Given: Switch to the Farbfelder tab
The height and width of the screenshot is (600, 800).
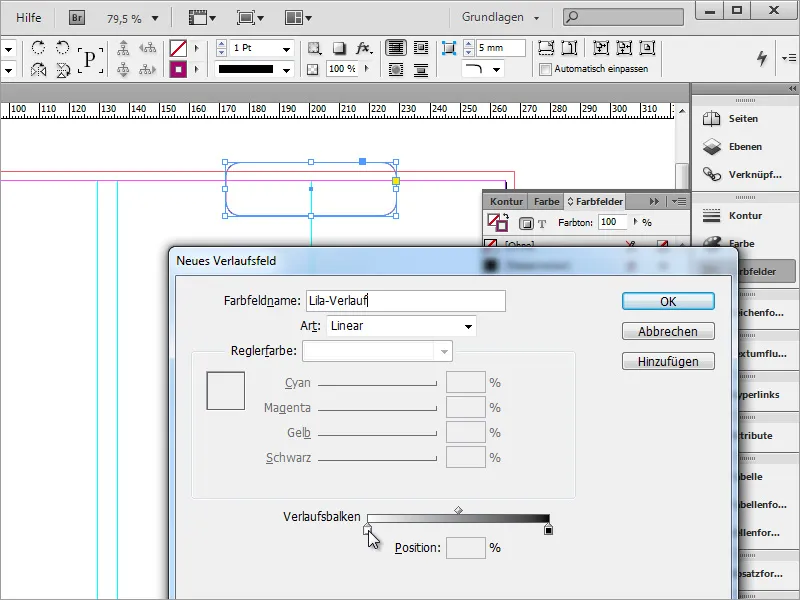Looking at the screenshot, I should [595, 202].
